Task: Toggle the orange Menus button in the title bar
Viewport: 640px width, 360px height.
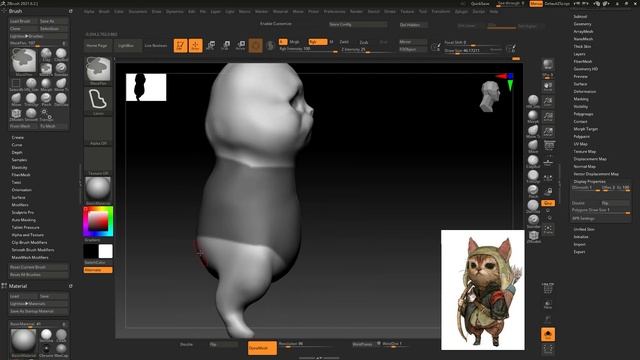Action: 536,4
